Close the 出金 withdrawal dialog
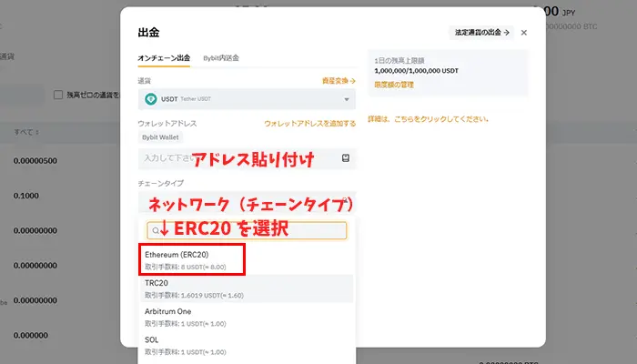The width and height of the screenshot is (637, 364). click(523, 33)
